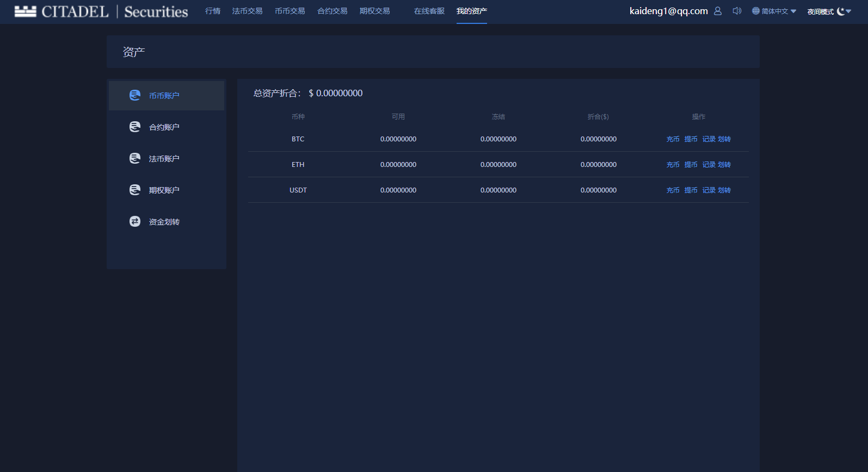Open 在线客服 online support
This screenshot has width=868, height=472.
click(429, 11)
